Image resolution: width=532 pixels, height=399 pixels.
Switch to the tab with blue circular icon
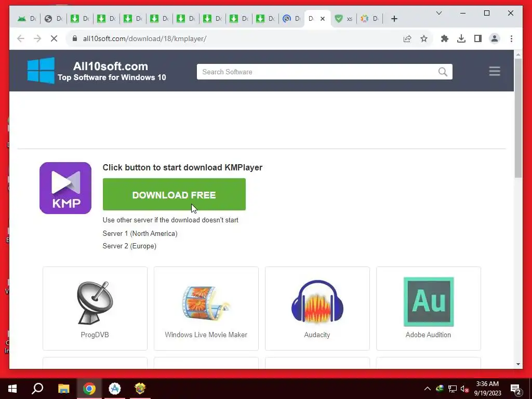click(292, 19)
